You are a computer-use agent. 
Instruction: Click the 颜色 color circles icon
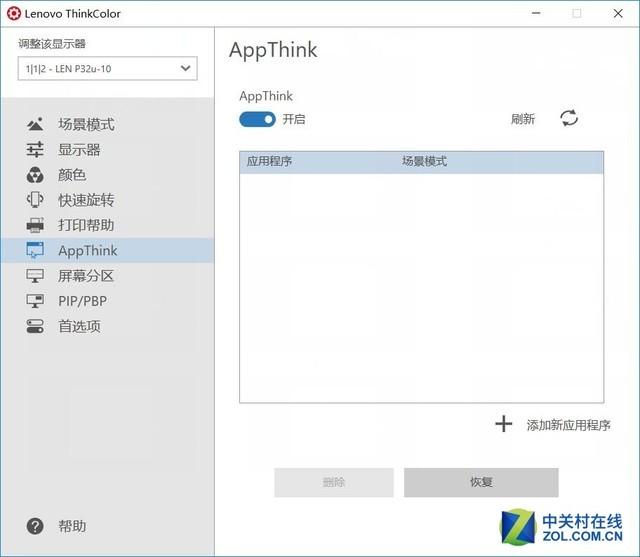coord(35,175)
